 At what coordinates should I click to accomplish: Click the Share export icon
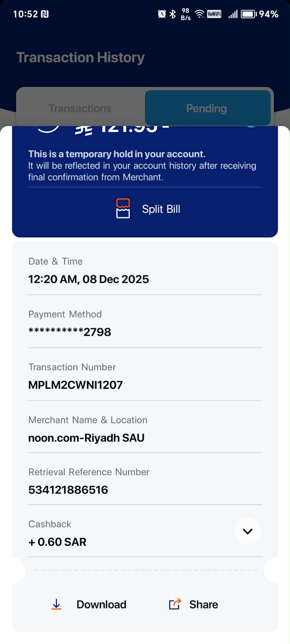pos(175,604)
